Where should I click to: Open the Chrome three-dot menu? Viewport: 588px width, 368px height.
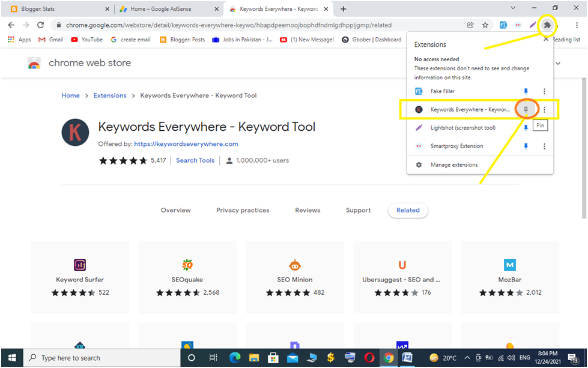(577, 25)
